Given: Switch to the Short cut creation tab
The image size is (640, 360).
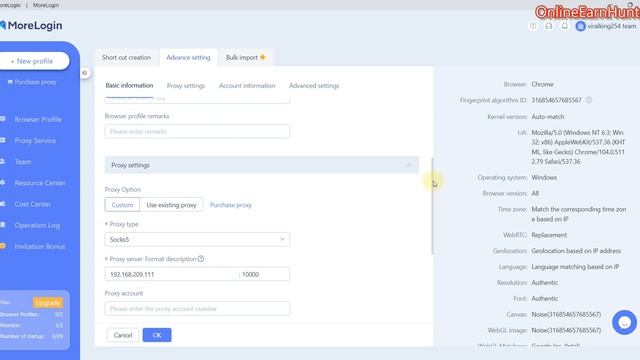Looking at the screenshot, I should (x=127, y=58).
